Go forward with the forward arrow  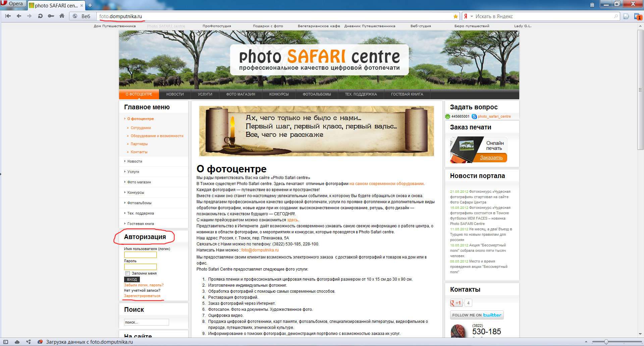click(30, 16)
